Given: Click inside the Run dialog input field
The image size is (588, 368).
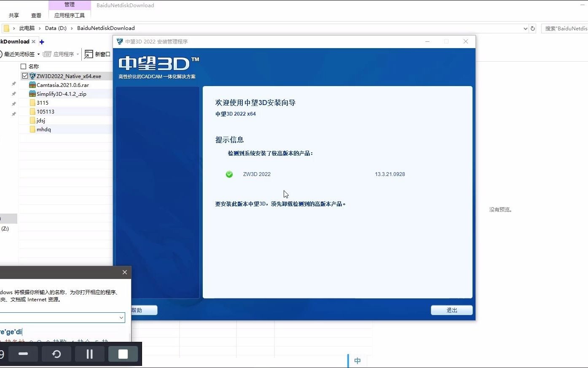Looking at the screenshot, I should coord(59,317).
